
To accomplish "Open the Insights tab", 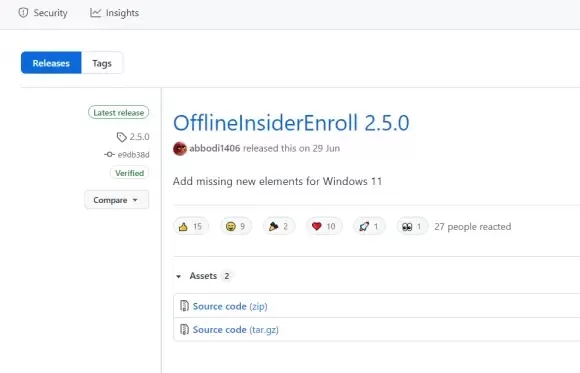I will (x=114, y=13).
